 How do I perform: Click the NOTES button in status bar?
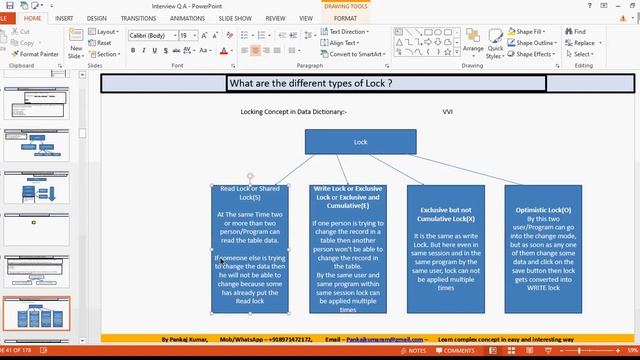414,350
